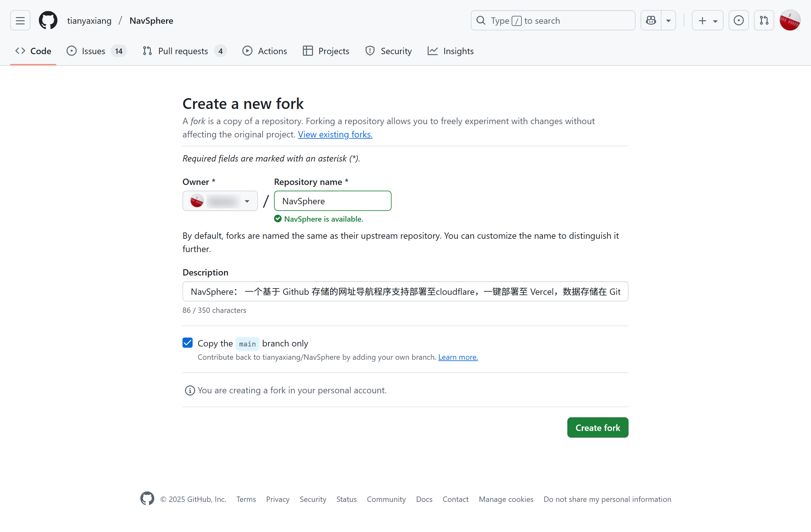
Task: Click the GitHub logo in header
Action: [48, 21]
